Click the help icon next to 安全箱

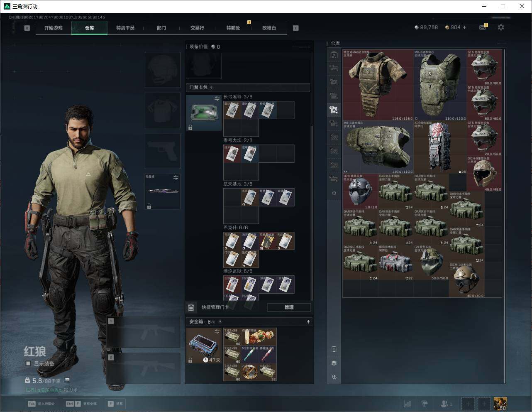(220, 322)
